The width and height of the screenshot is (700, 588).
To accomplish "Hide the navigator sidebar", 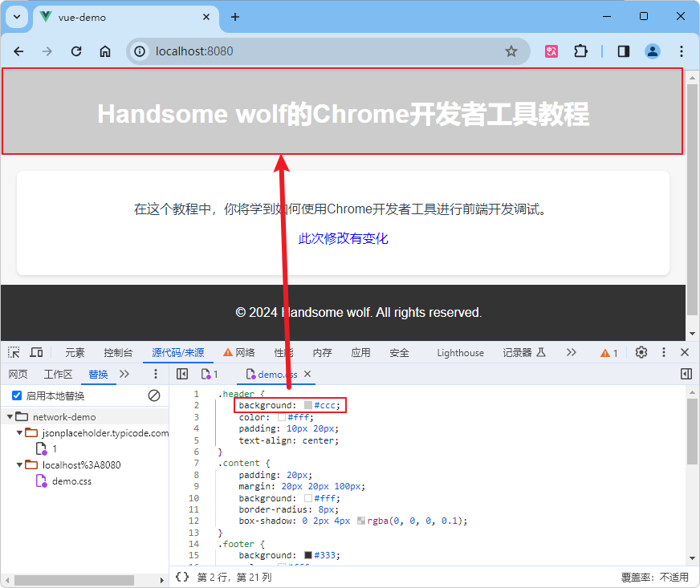I will (x=182, y=374).
